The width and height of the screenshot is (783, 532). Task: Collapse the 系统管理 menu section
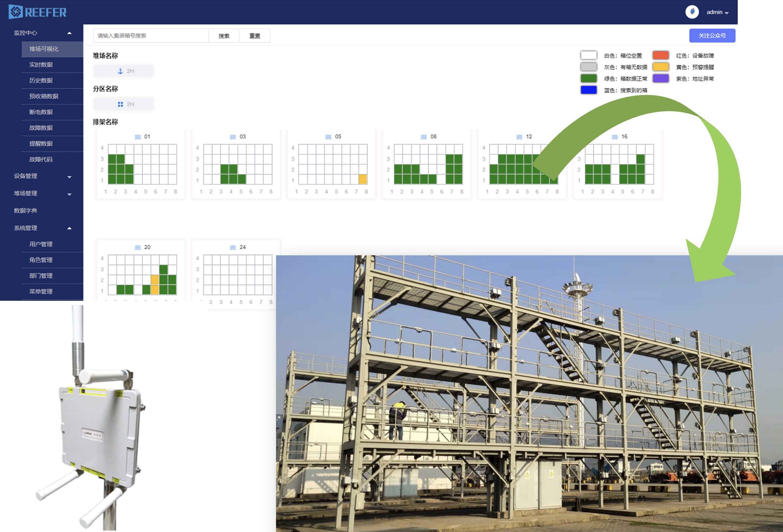click(70, 228)
